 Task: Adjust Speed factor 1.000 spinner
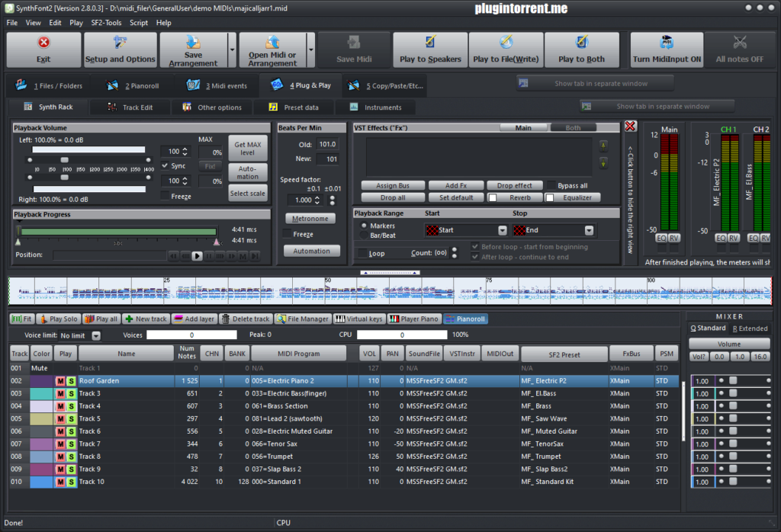coord(317,200)
